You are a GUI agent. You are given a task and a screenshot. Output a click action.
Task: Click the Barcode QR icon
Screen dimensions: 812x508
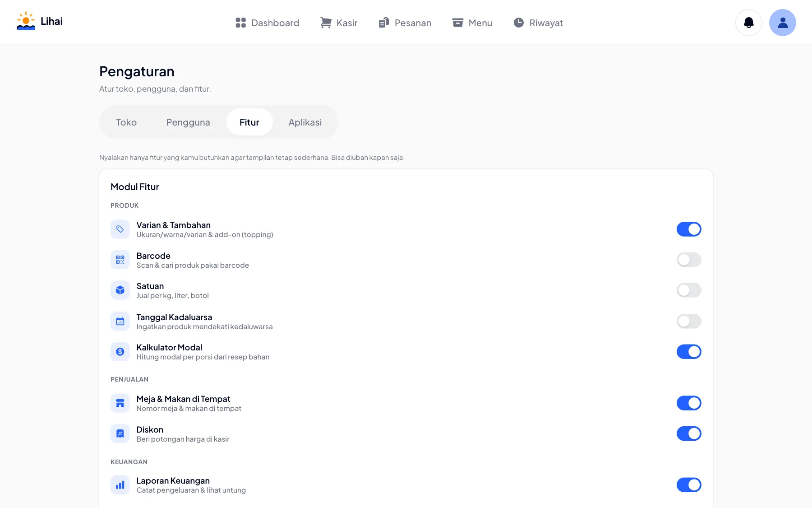click(x=120, y=260)
